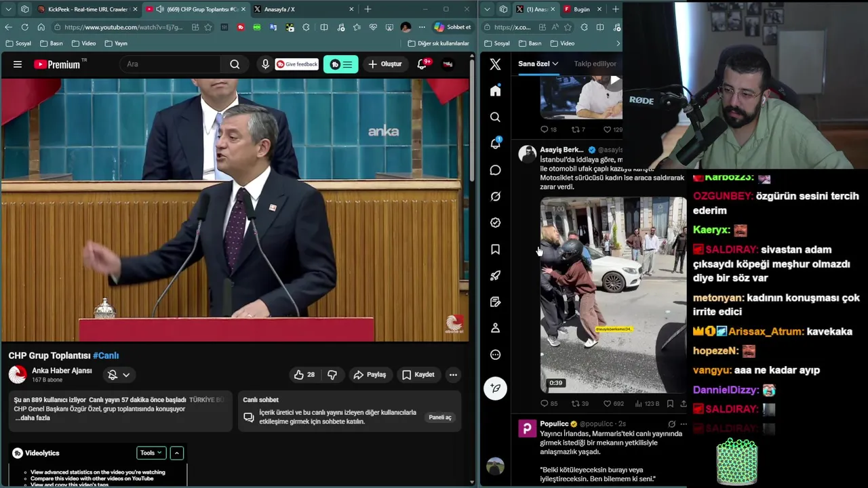Start voice search with microphone icon
Screen dimensions: 868x488
click(x=265, y=64)
